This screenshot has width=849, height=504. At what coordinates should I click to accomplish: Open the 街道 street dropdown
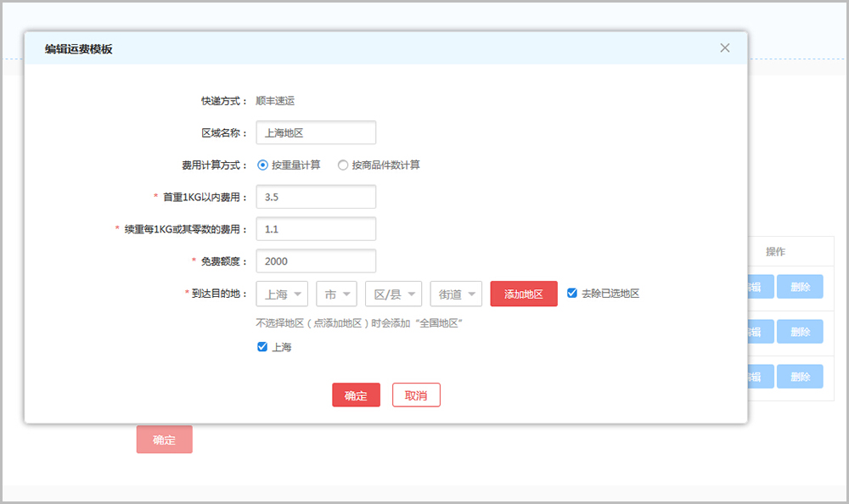pyautogui.click(x=456, y=294)
